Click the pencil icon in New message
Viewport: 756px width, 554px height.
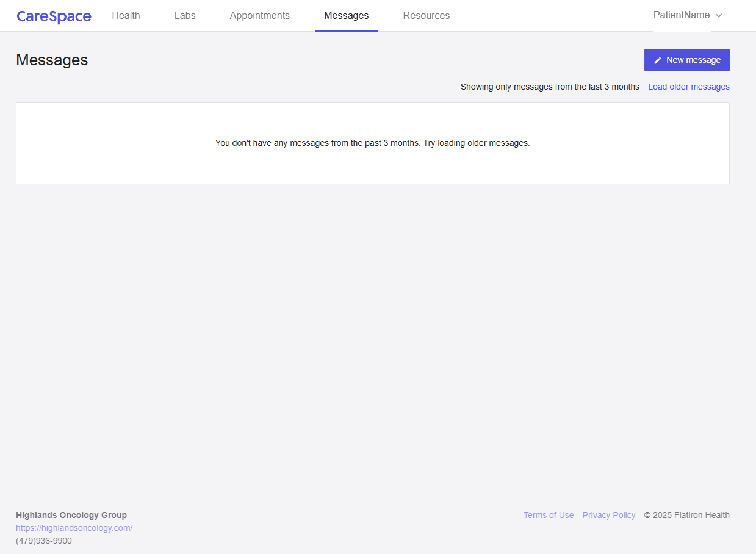pos(658,60)
